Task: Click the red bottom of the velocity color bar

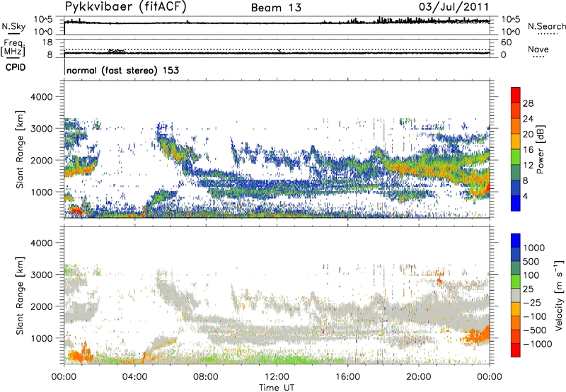Action: [516, 350]
